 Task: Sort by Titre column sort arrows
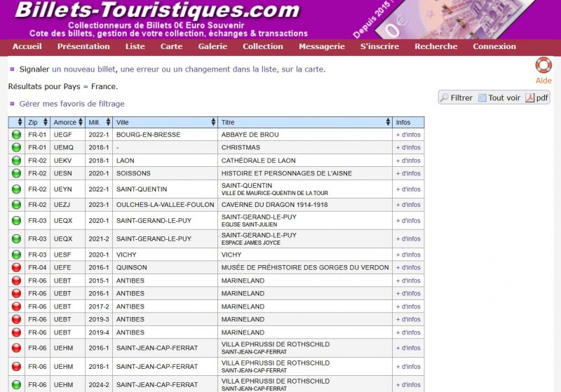388,123
